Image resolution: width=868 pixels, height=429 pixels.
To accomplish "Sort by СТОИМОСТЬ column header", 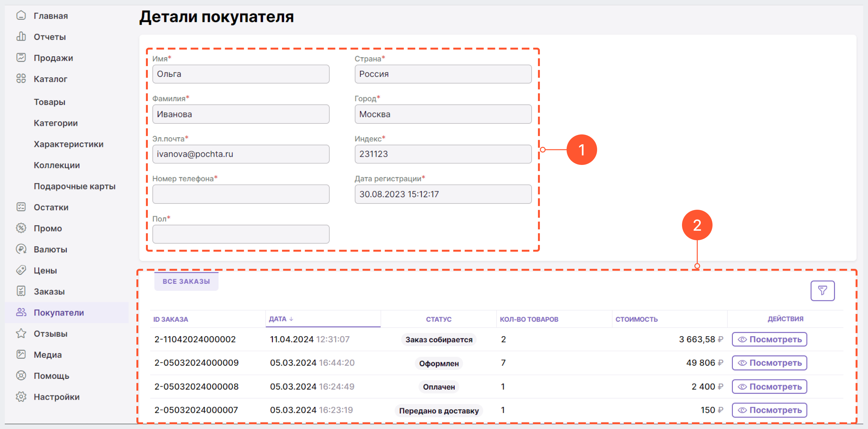I will click(x=636, y=319).
